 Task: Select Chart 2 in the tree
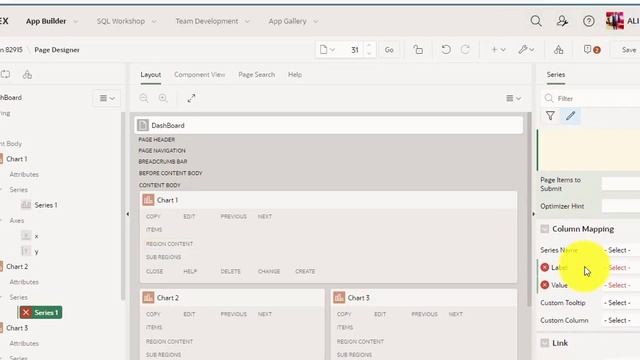pyautogui.click(x=17, y=267)
